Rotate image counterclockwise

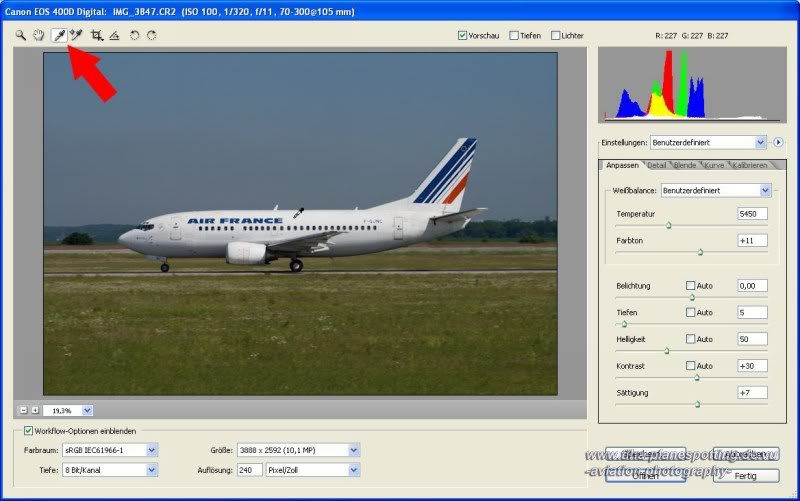click(134, 35)
